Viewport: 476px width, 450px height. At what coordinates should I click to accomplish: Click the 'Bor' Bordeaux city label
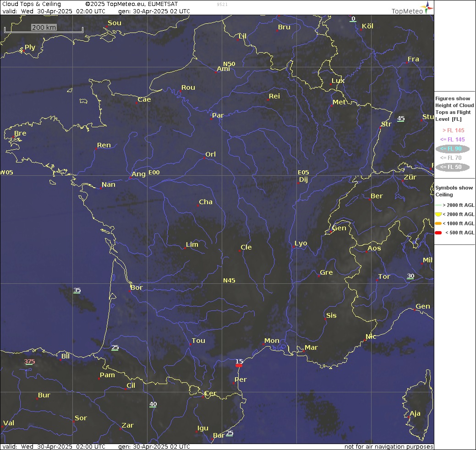point(137,287)
